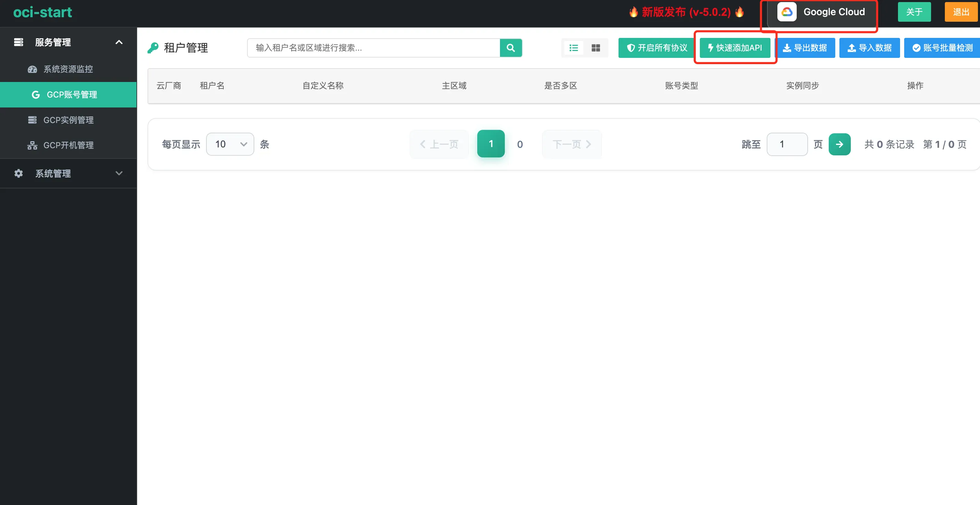The width and height of the screenshot is (980, 505).
Task: Select the 系统资源监控 dashboard icon
Action: (x=32, y=69)
